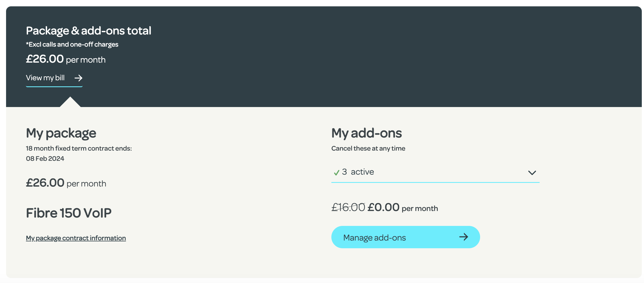Open the View my bill link

point(45,78)
